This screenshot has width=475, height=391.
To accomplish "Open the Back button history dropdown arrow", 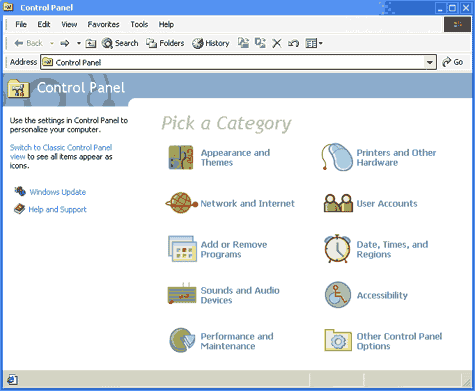I will pos(52,43).
